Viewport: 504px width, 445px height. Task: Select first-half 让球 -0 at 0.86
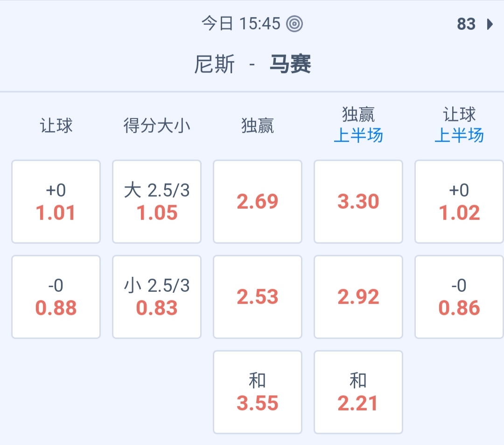click(459, 297)
